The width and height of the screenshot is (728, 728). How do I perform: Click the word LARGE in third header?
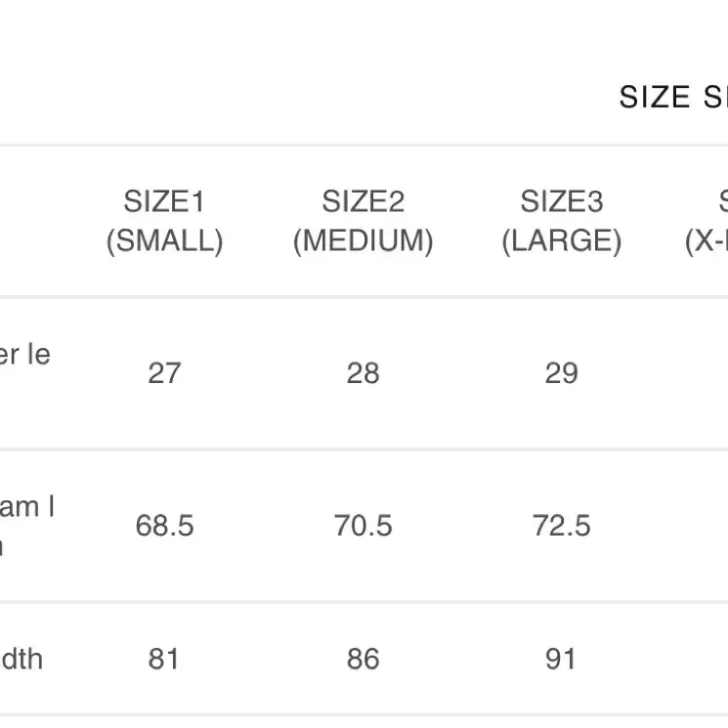561,240
